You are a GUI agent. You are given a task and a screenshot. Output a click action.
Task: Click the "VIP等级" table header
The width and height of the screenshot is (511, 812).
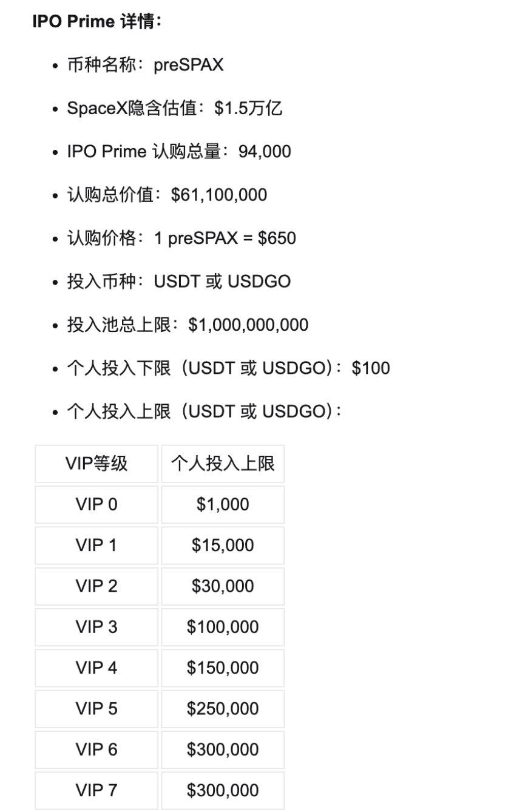point(96,464)
